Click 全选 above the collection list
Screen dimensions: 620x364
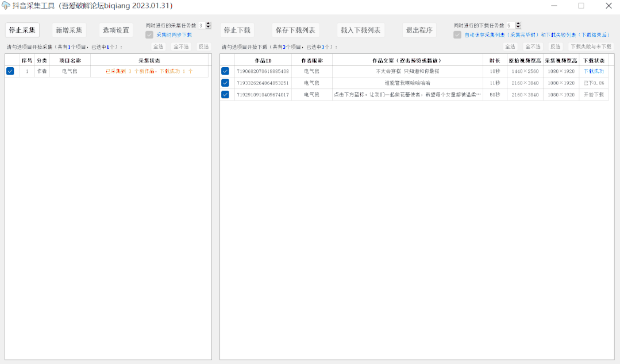(x=159, y=47)
